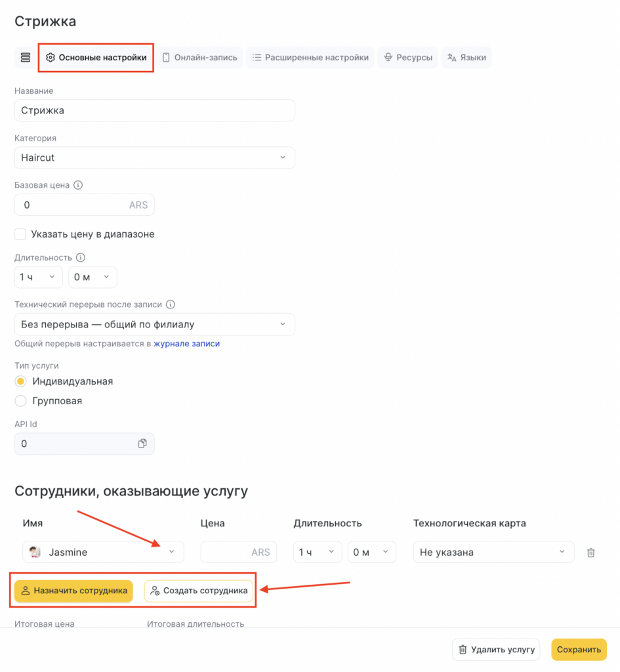Select the Индивидуальная radio option
Viewport: 620px width, 672px height.
click(20, 381)
